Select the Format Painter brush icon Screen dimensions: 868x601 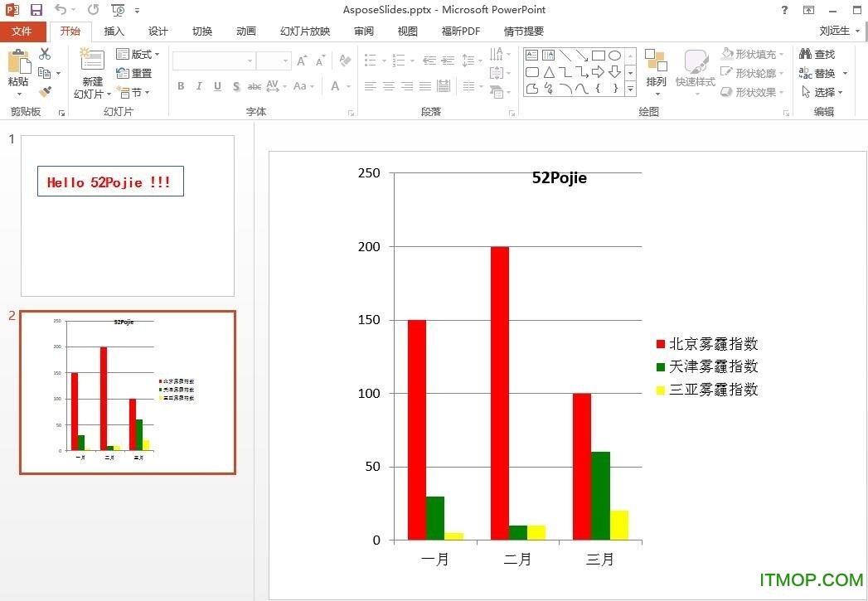45,92
